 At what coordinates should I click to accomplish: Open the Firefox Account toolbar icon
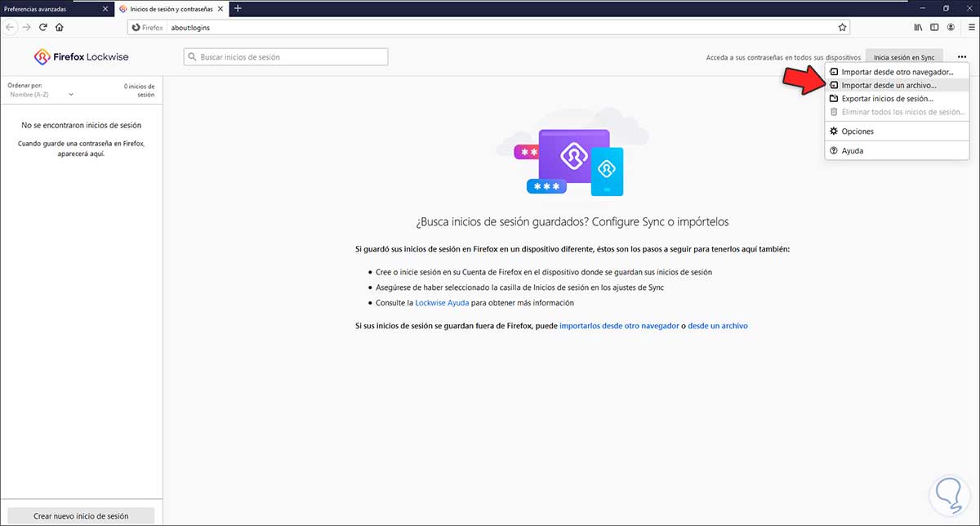coord(951,27)
